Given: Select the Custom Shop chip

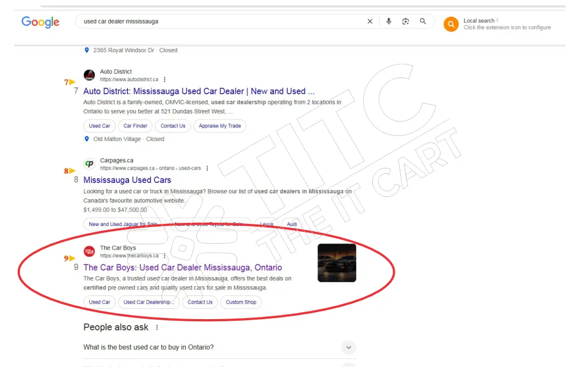Looking at the screenshot, I should (241, 302).
